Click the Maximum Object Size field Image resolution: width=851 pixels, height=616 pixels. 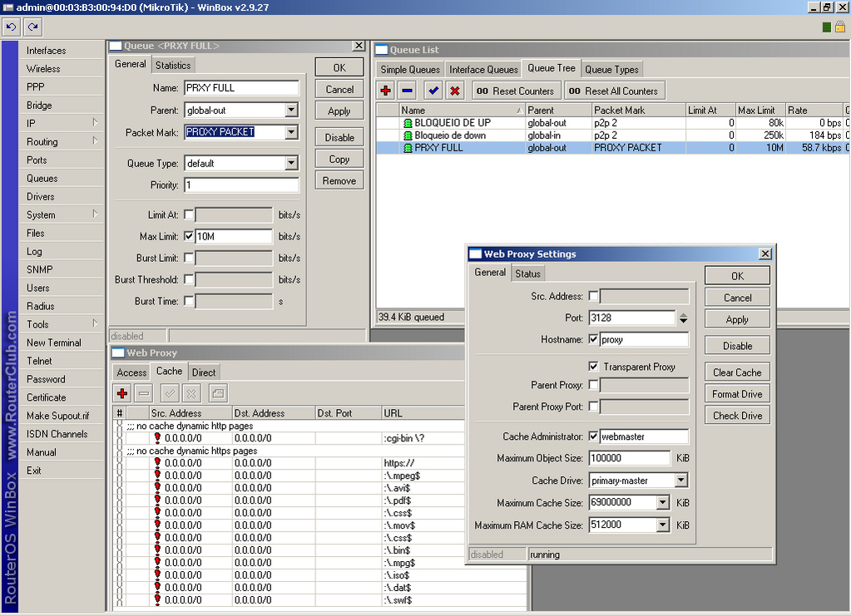point(630,458)
